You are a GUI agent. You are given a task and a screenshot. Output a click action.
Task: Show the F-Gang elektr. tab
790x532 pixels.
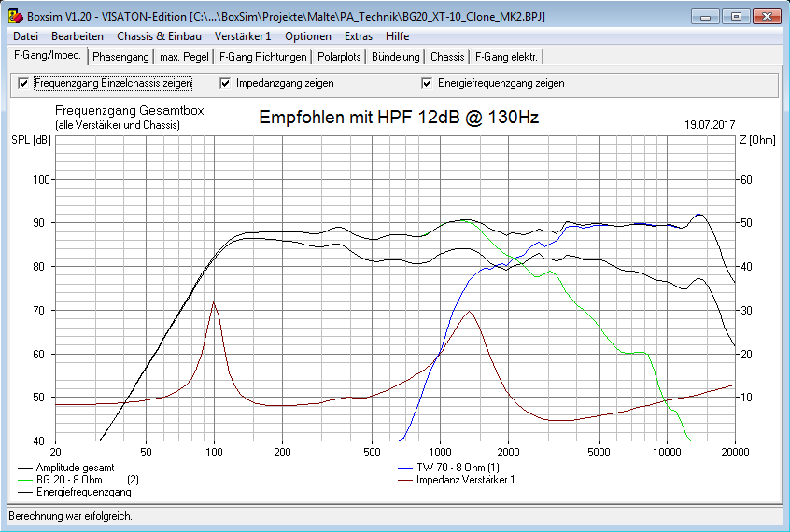pyautogui.click(x=506, y=57)
